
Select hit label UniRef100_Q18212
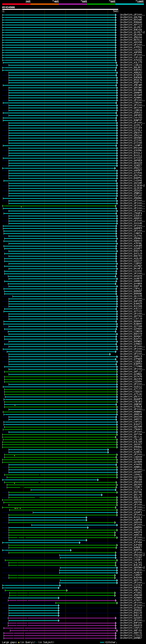pos(131,387)
